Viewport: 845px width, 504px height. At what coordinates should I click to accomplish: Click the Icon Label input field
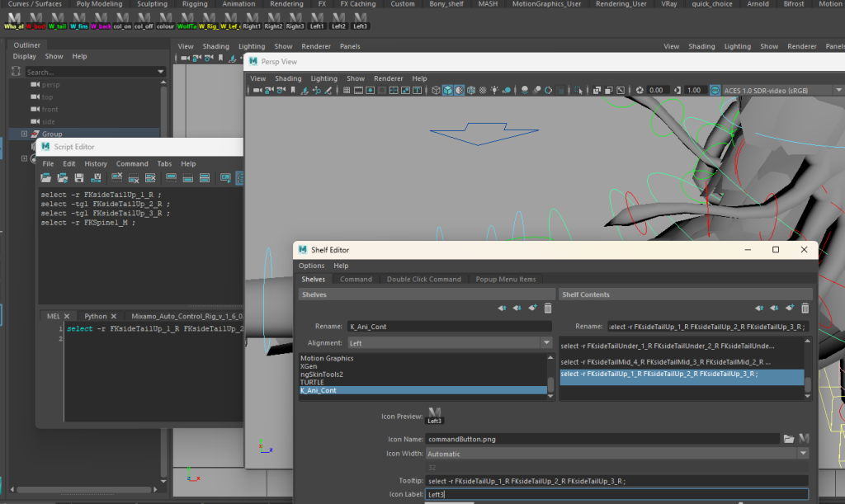coord(616,494)
